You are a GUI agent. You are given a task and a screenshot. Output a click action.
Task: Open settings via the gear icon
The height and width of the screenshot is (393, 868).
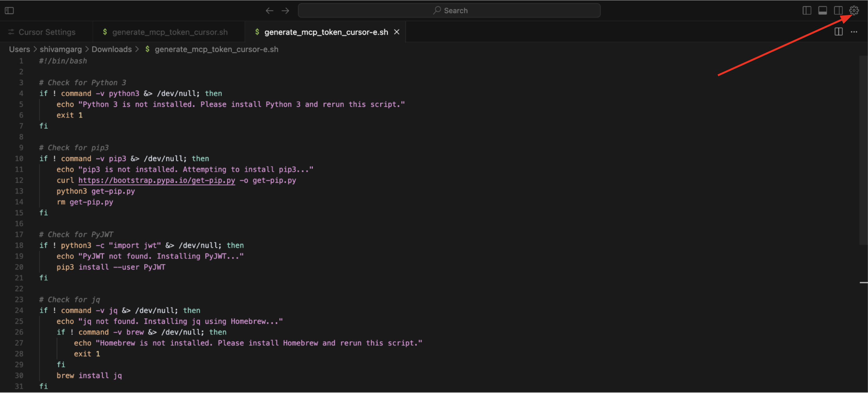(854, 11)
